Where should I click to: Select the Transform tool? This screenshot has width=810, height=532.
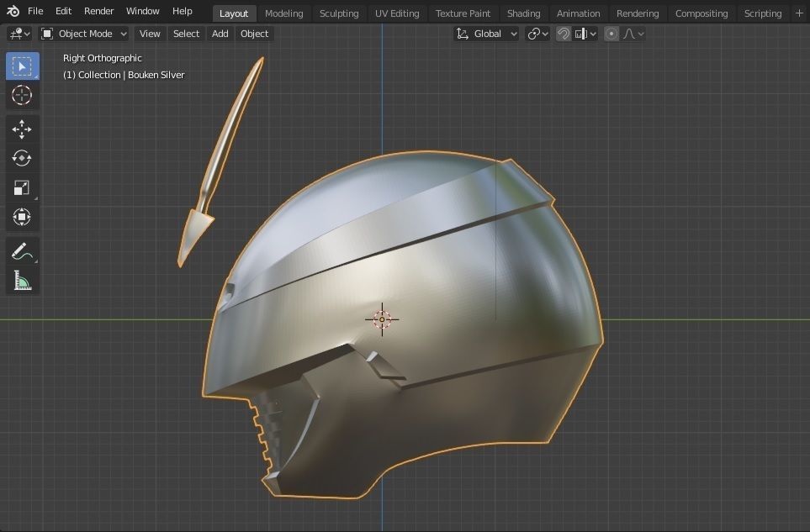click(22, 217)
